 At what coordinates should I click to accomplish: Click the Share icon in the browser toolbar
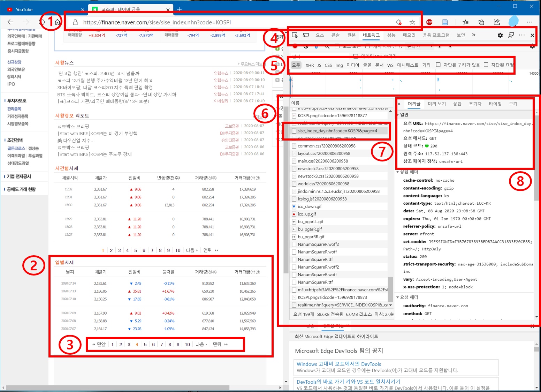(497, 22)
